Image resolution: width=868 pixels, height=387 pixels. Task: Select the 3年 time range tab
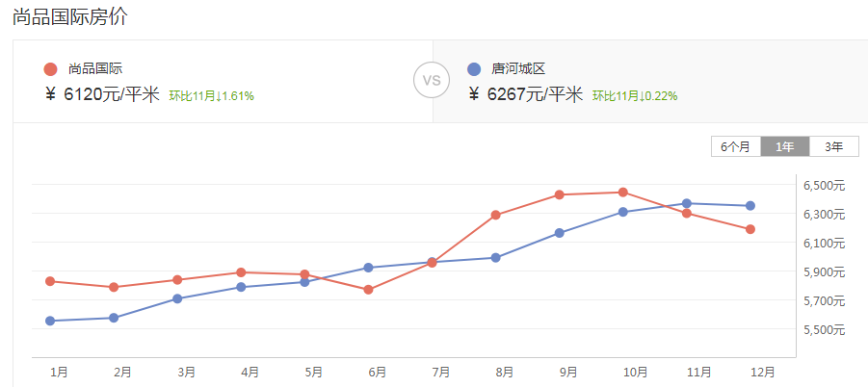(x=832, y=146)
